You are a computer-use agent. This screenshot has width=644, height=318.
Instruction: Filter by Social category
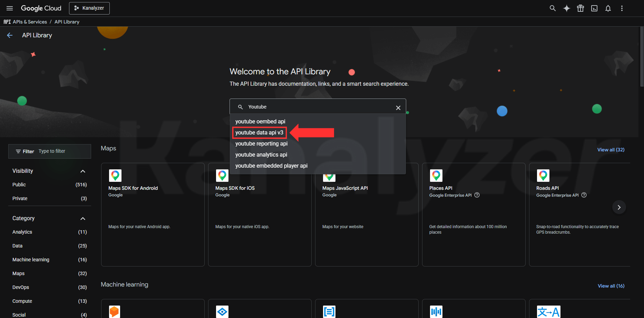[50, 314]
